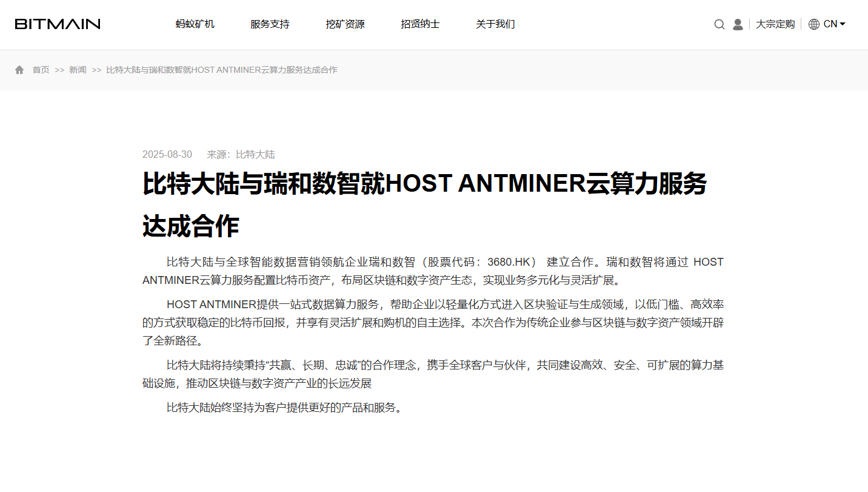Open the search magnifier icon
This screenshot has height=492, width=868.
(x=719, y=24)
